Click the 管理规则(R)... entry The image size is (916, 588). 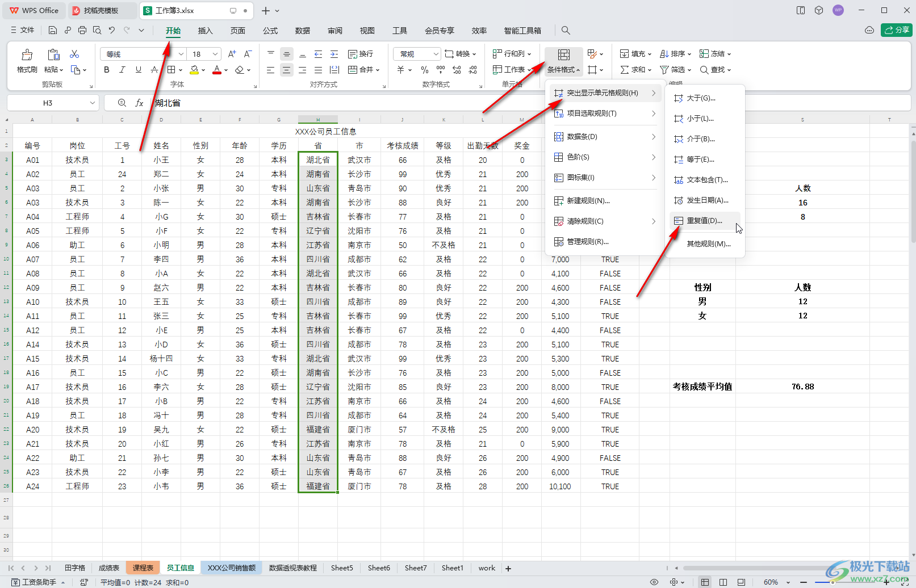pos(605,242)
